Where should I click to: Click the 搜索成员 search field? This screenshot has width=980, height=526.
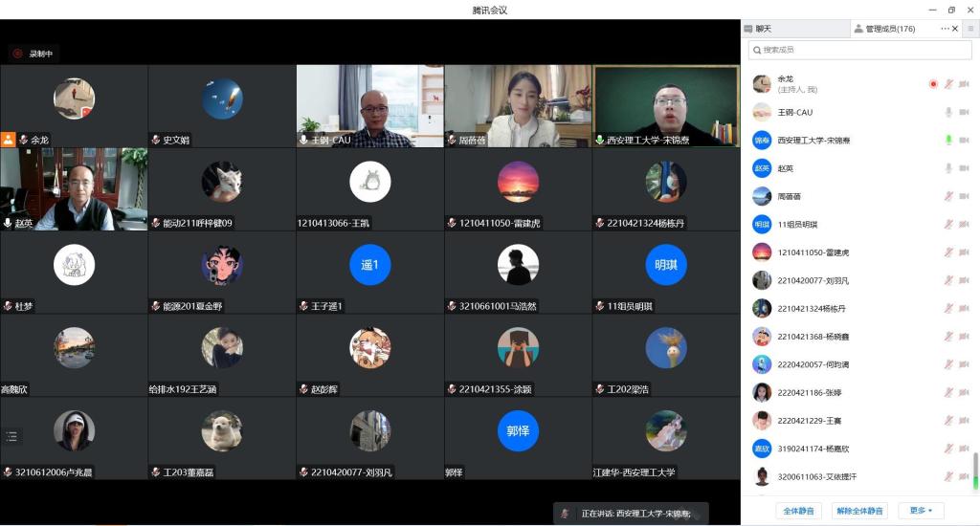point(857,50)
